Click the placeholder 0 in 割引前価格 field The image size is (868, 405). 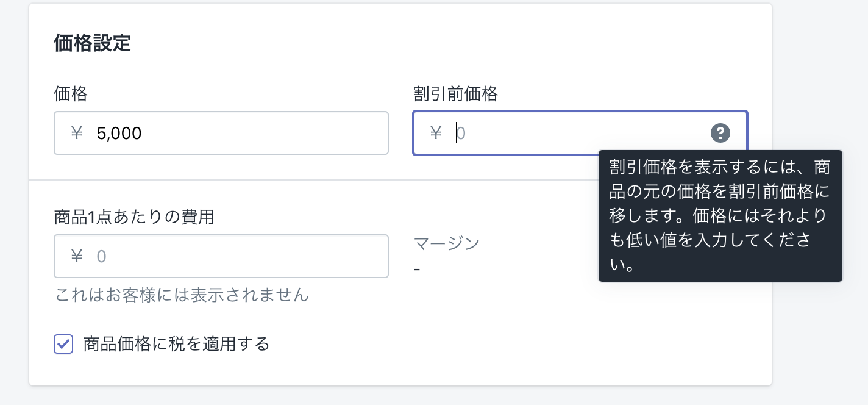pyautogui.click(x=461, y=133)
